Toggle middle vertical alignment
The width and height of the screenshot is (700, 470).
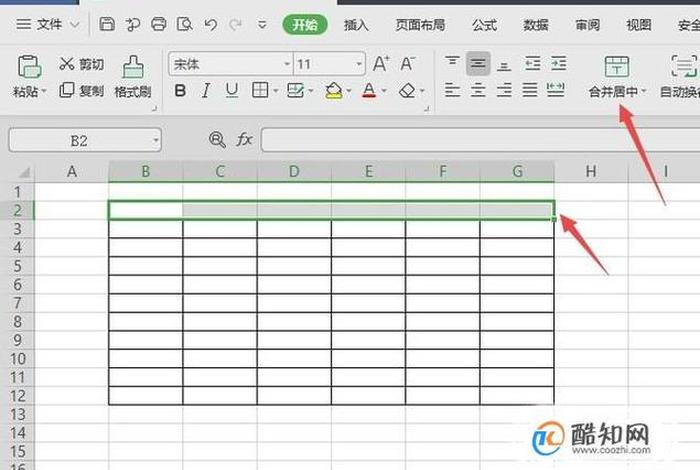tap(478, 64)
